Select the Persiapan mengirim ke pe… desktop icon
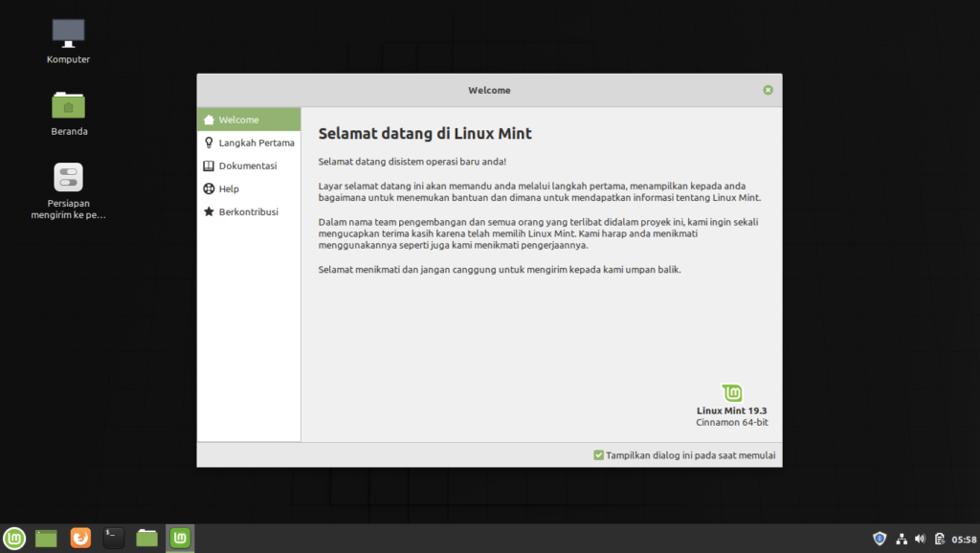 [68, 191]
